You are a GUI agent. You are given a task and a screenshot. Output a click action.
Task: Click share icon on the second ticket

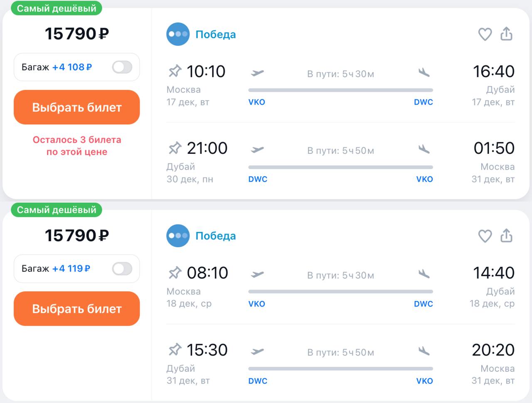pyautogui.click(x=506, y=236)
